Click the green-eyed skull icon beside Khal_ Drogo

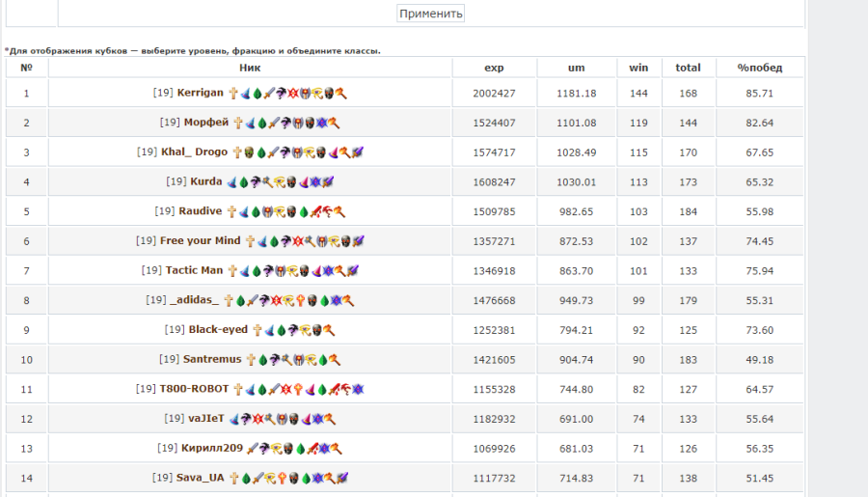(249, 152)
